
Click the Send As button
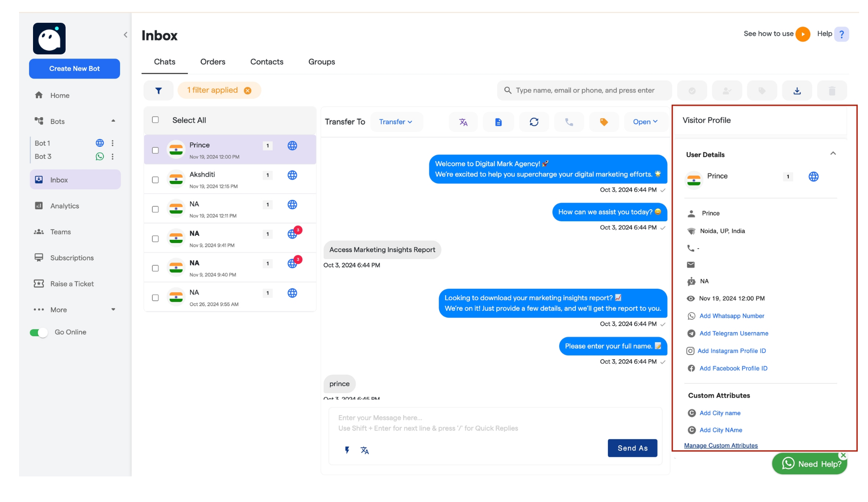[633, 448]
